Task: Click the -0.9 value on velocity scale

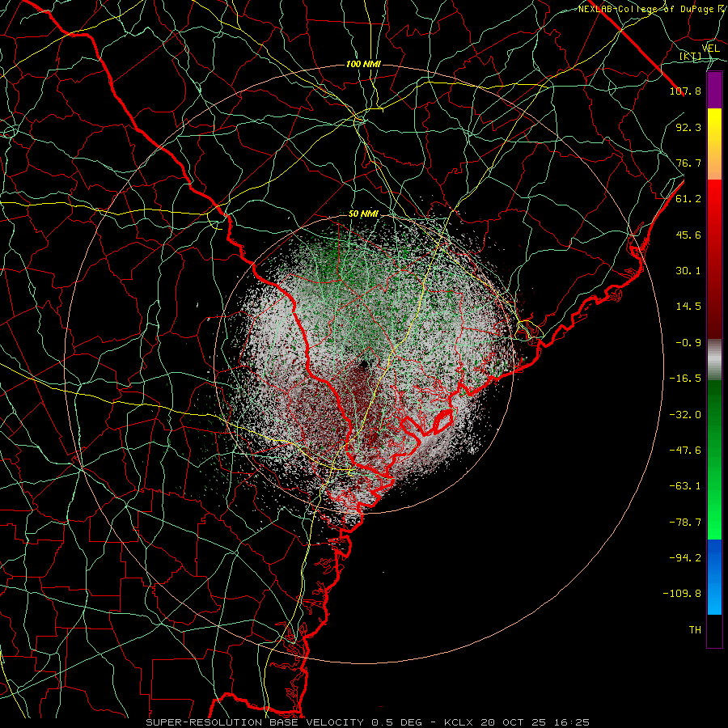Action: pyautogui.click(x=688, y=343)
